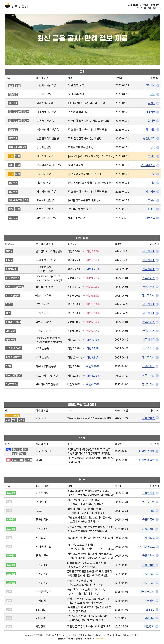The width and height of the screenshot is (164, 644).
Task: Click the 카드론대출 tag
Action: coord(18,460)
